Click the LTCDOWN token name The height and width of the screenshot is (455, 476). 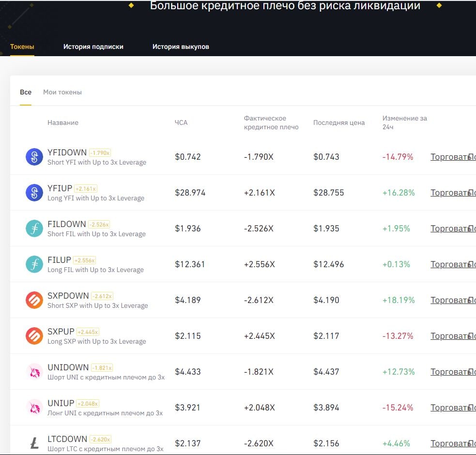pyautogui.click(x=67, y=439)
